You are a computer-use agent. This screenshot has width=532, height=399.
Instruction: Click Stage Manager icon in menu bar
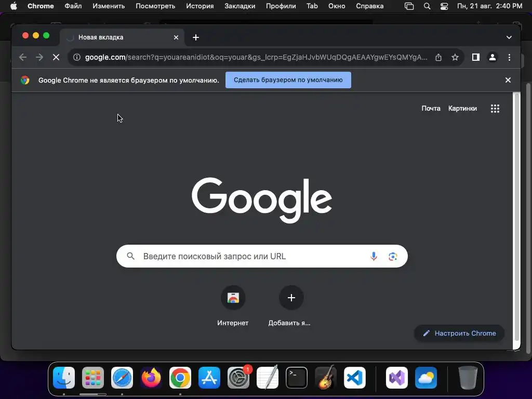409,6
